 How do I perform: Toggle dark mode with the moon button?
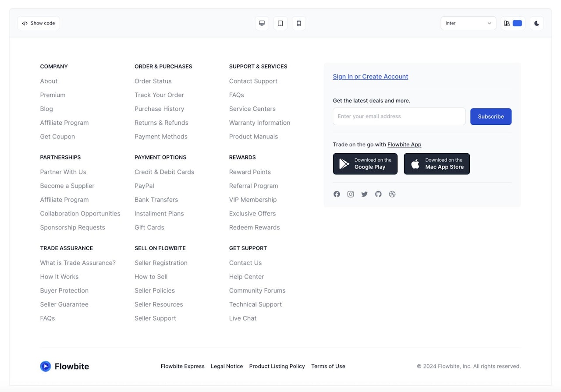(536, 23)
